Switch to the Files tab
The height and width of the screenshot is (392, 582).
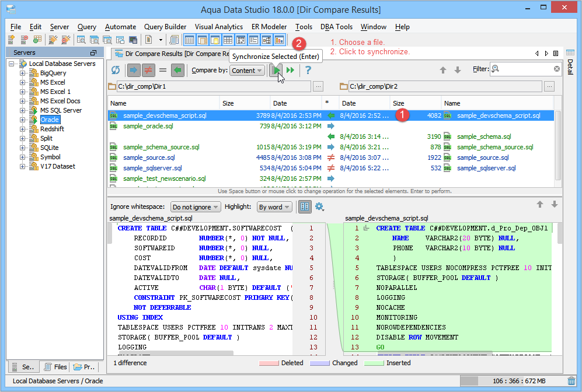click(55, 367)
